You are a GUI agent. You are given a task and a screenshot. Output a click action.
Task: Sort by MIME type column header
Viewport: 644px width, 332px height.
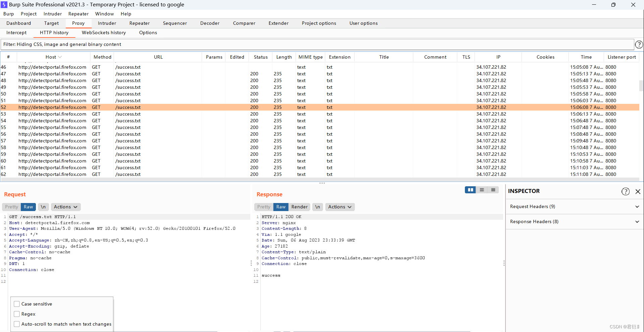pos(311,57)
